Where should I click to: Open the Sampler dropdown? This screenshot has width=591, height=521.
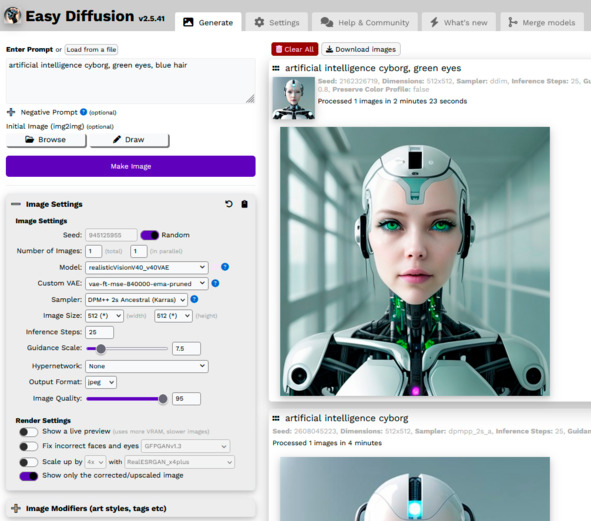pyautogui.click(x=136, y=300)
